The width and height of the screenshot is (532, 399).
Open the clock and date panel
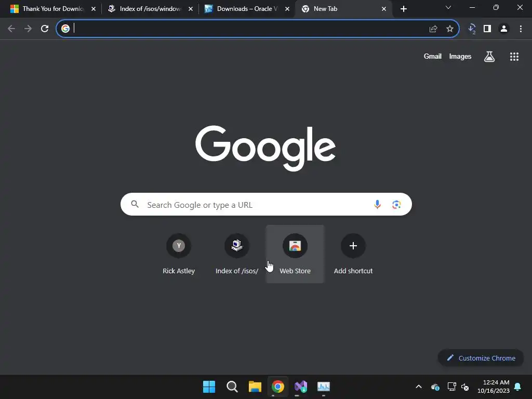[x=494, y=387]
